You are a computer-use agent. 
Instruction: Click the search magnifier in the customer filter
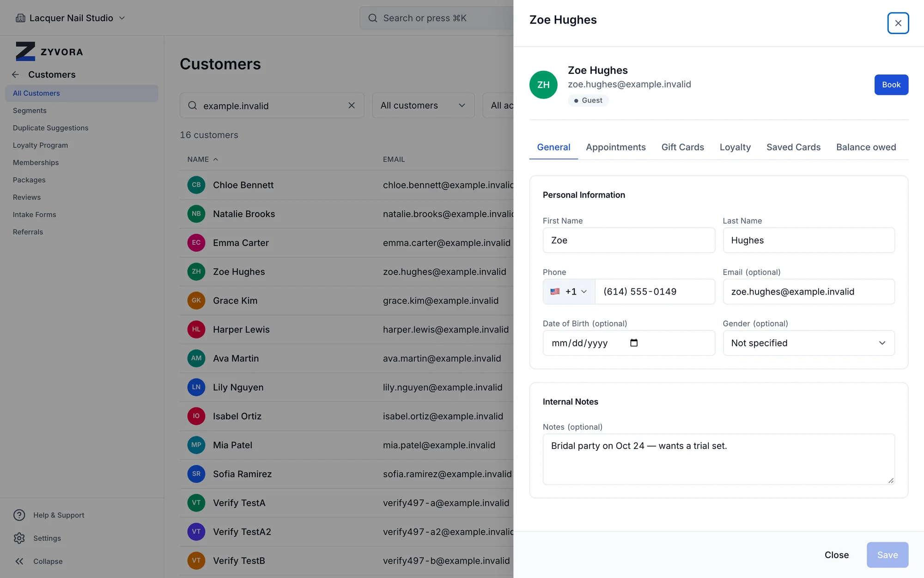pyautogui.click(x=193, y=105)
